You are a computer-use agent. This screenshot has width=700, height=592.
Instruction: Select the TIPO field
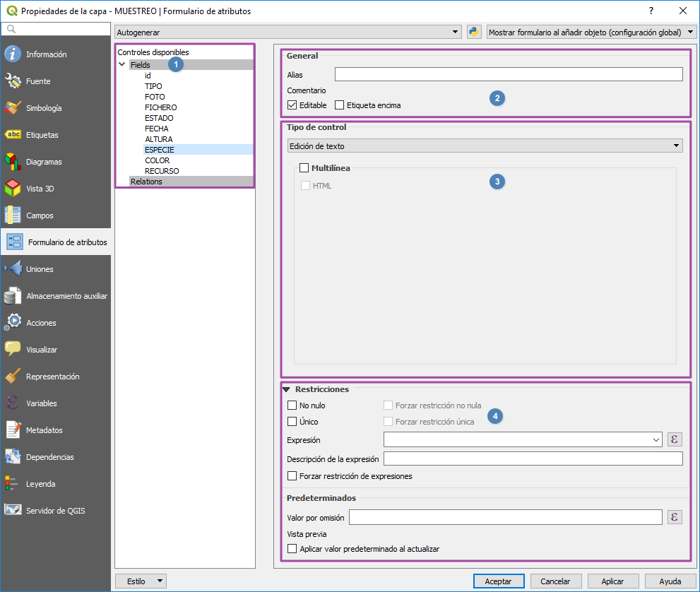pos(153,86)
